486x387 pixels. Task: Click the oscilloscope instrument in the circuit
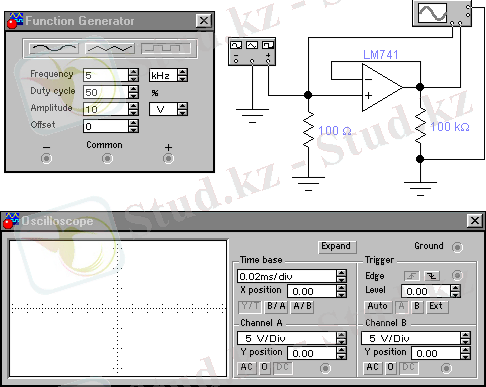pos(442,13)
